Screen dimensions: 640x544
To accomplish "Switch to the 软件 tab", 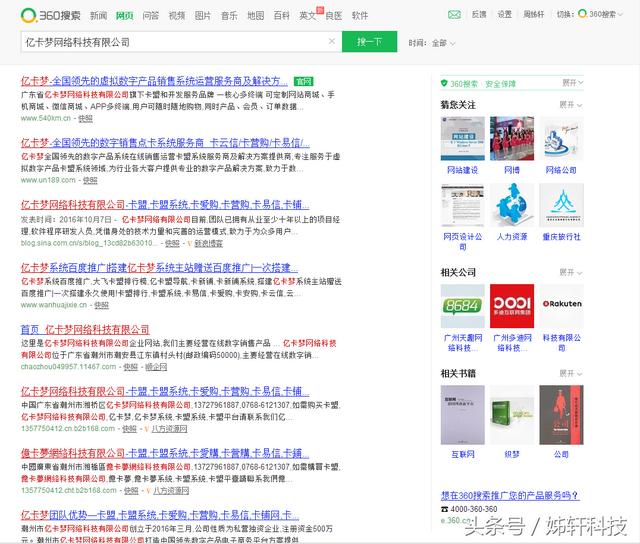I will [360, 16].
